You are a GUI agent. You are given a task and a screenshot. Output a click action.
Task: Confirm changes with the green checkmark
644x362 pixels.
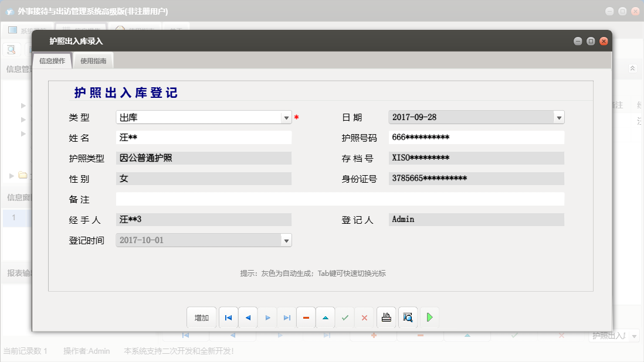tap(345, 317)
